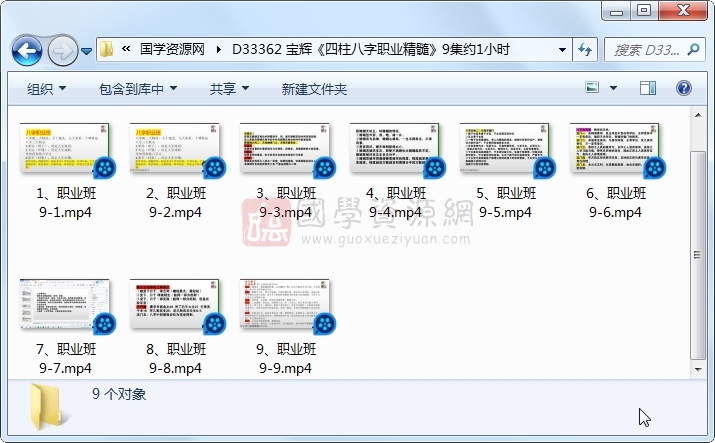Select the 2、职业班 9-2.mp4 thumbnail

pos(175,148)
